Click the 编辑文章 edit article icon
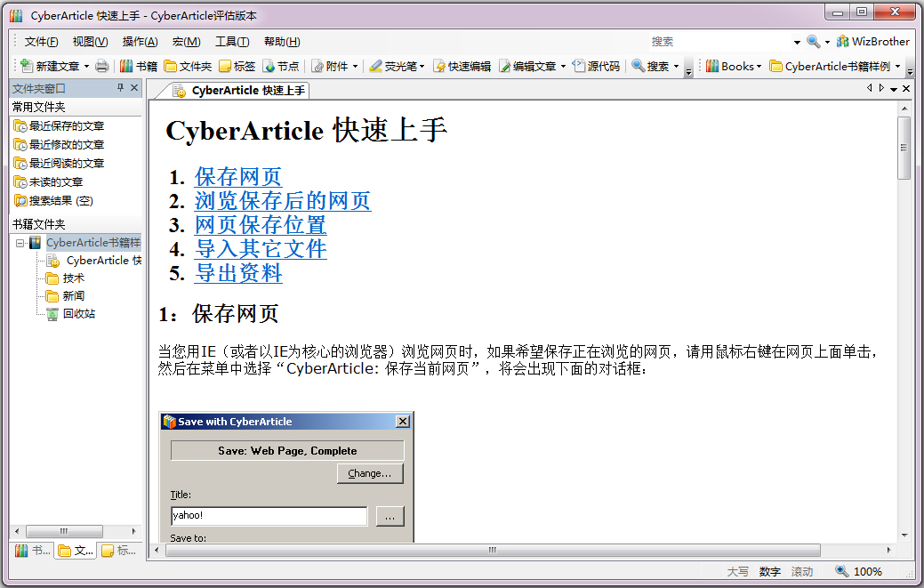 click(505, 66)
